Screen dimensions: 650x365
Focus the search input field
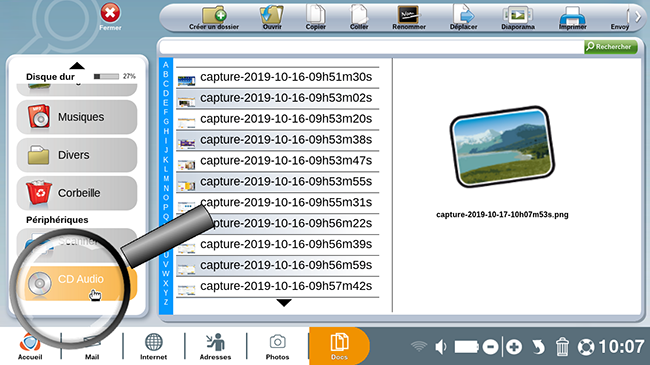[372, 47]
